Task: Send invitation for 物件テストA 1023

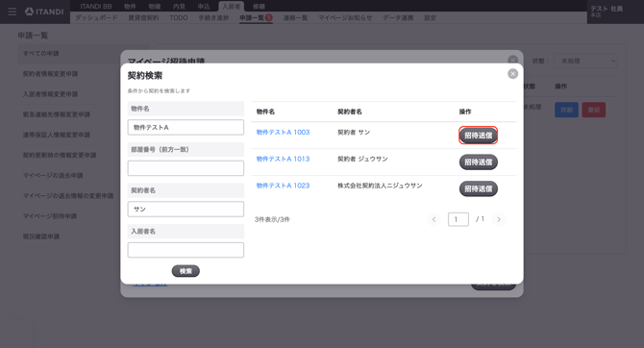Action: (x=478, y=188)
